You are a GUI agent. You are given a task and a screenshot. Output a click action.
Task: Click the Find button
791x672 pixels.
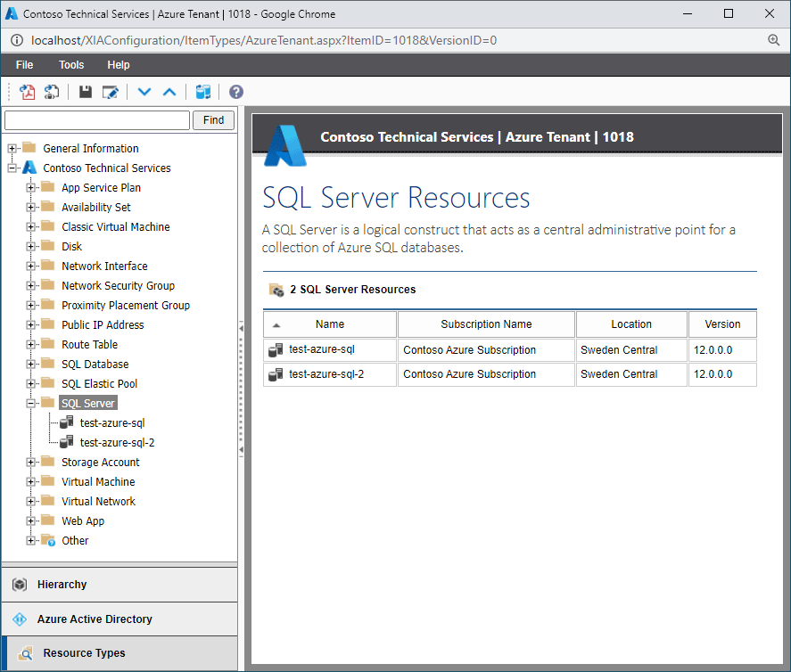(x=213, y=120)
